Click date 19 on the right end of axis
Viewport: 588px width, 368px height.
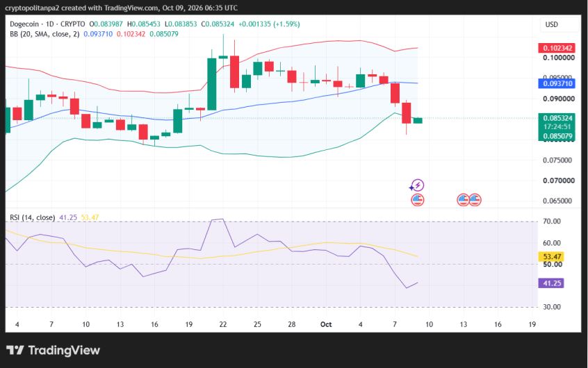[532, 324]
